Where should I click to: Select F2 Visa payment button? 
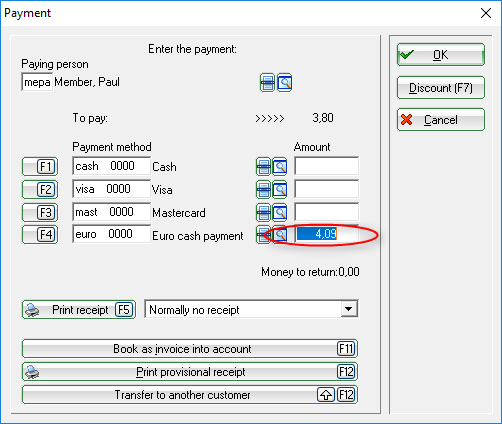[x=40, y=189]
